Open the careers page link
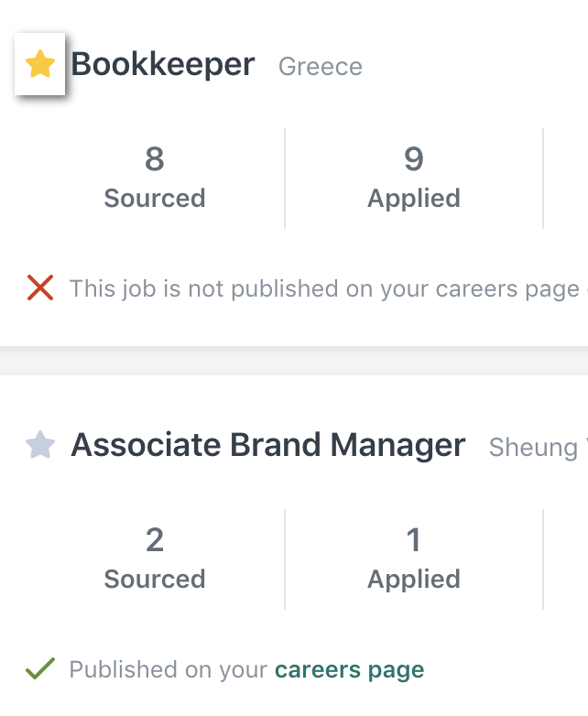This screenshot has height=716, width=588. pyautogui.click(x=350, y=670)
